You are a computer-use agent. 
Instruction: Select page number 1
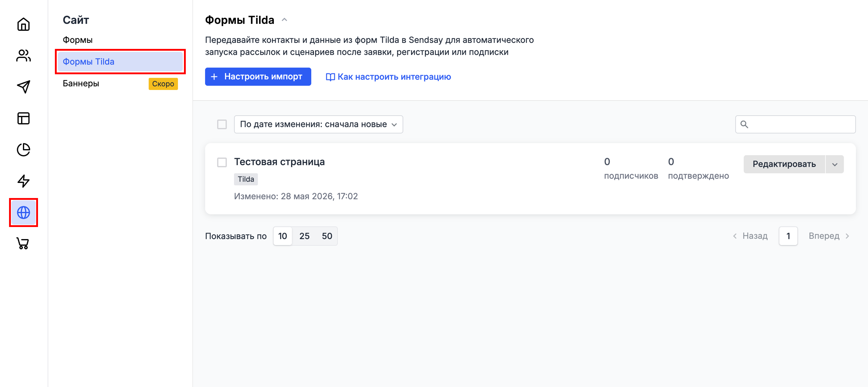pos(788,236)
